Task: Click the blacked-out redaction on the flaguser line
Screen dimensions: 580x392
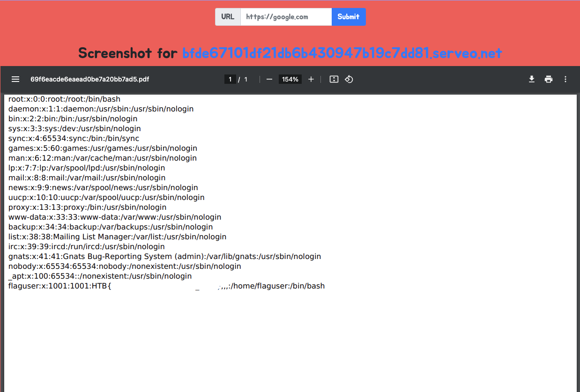Action: [x=164, y=285]
